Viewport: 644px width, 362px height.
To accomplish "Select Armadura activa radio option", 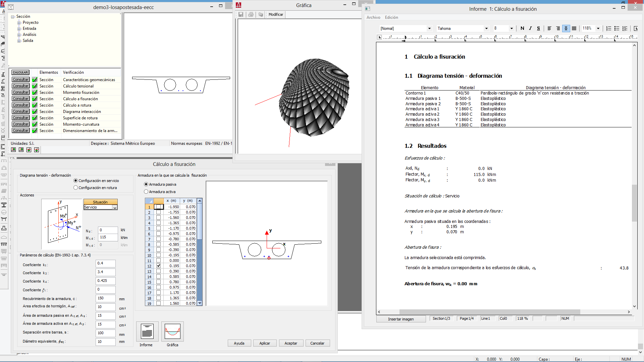I will click(146, 192).
